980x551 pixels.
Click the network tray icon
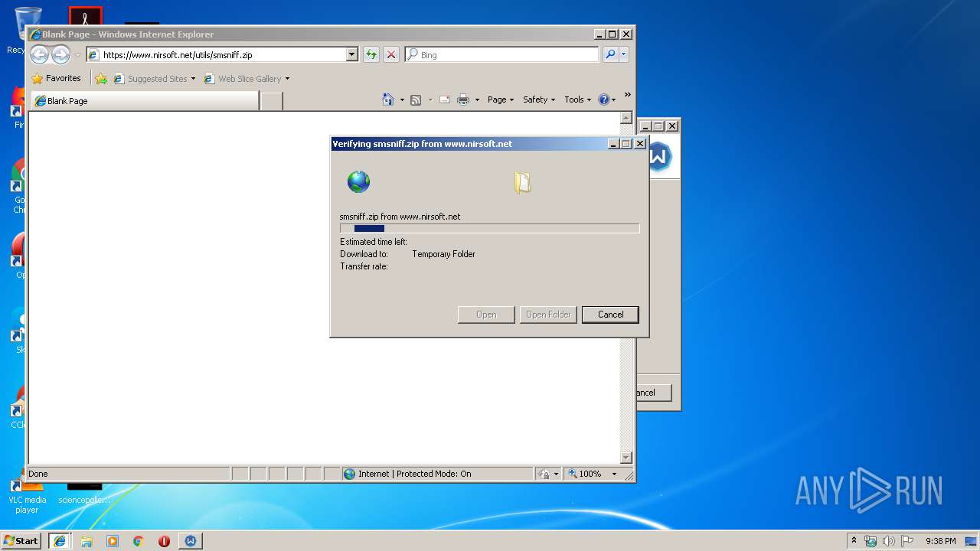871,541
